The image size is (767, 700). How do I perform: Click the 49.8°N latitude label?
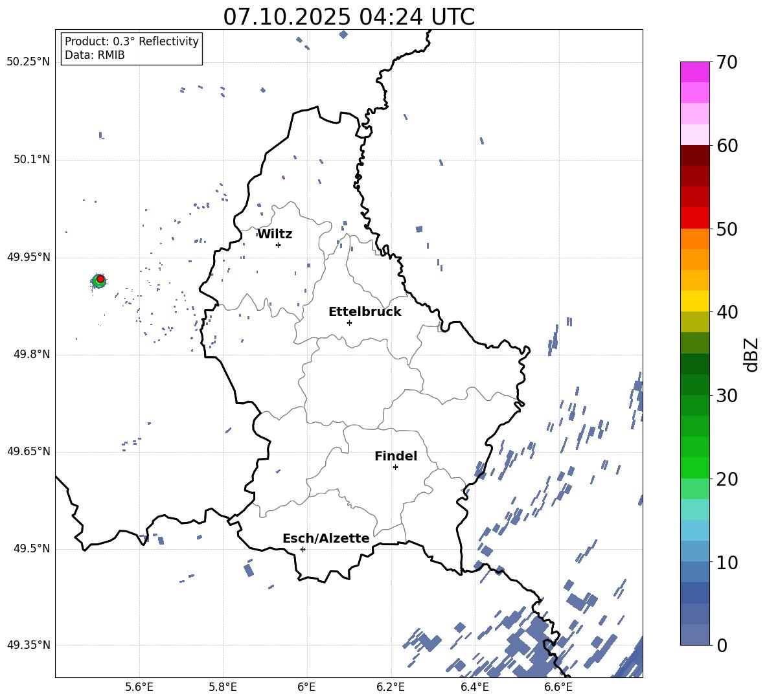click(32, 354)
